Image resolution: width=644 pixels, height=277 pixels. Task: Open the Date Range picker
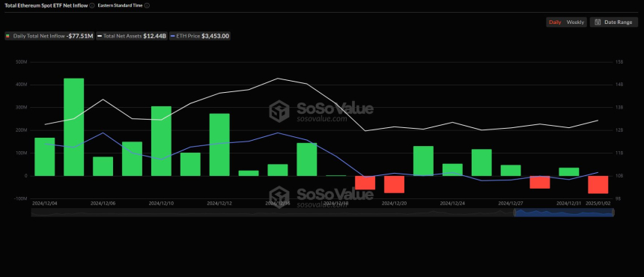[x=613, y=22]
